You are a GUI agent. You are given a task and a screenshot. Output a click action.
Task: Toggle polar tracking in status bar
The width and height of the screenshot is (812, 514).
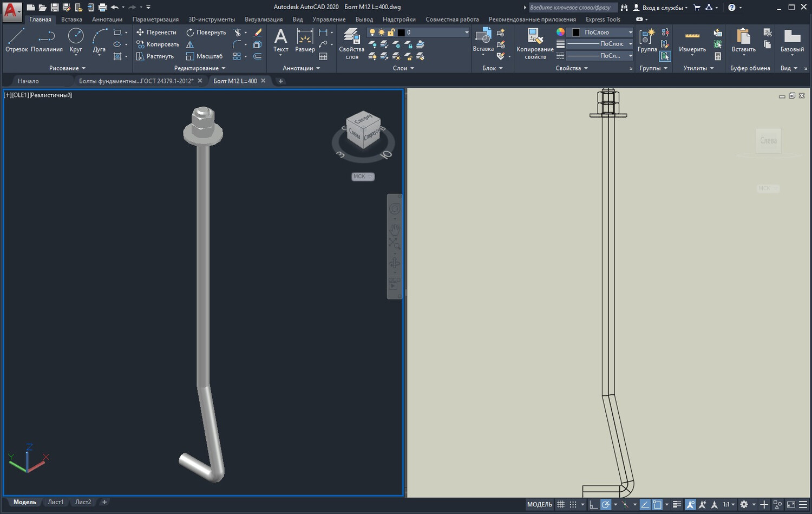[606, 505]
